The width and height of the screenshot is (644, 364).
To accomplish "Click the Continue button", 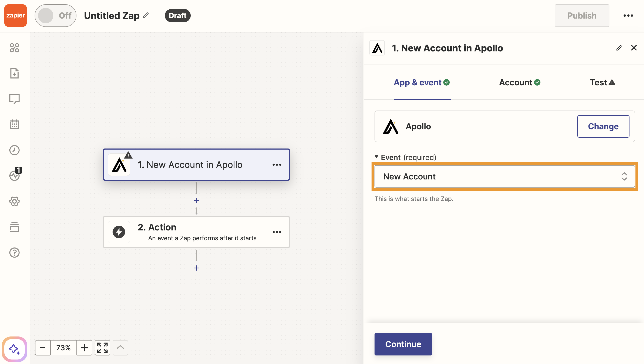I will click(403, 344).
